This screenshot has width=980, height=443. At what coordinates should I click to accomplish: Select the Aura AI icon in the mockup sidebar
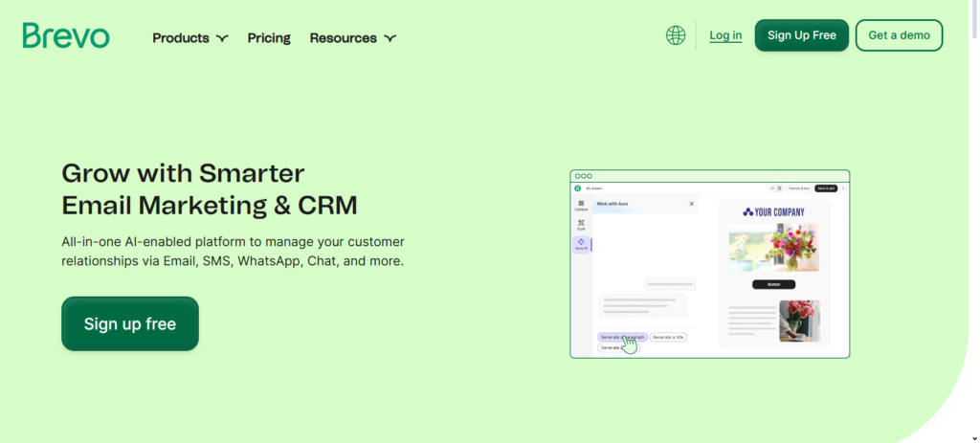pos(581,244)
